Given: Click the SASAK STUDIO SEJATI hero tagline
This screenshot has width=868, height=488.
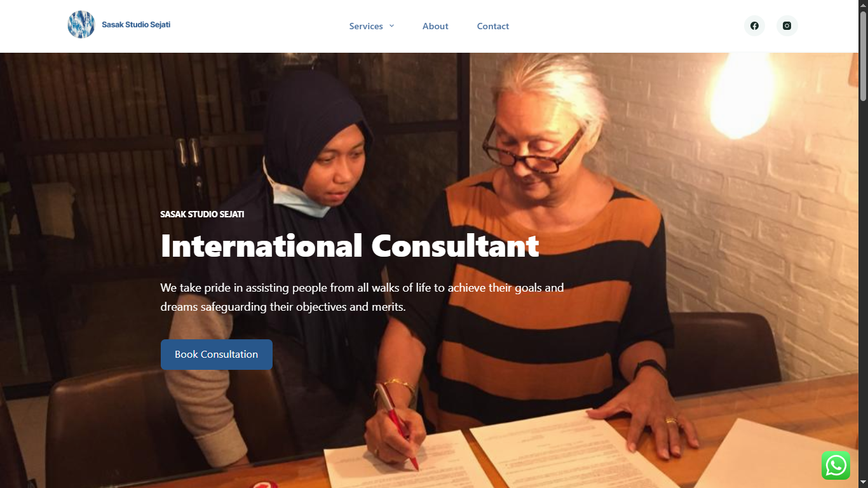Looking at the screenshot, I should 202,214.
